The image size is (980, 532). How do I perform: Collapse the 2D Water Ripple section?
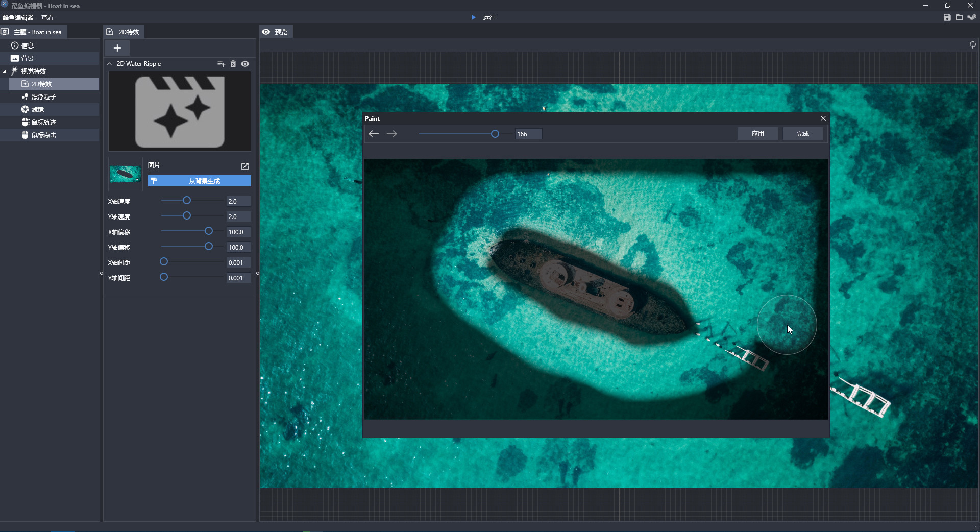pyautogui.click(x=109, y=64)
